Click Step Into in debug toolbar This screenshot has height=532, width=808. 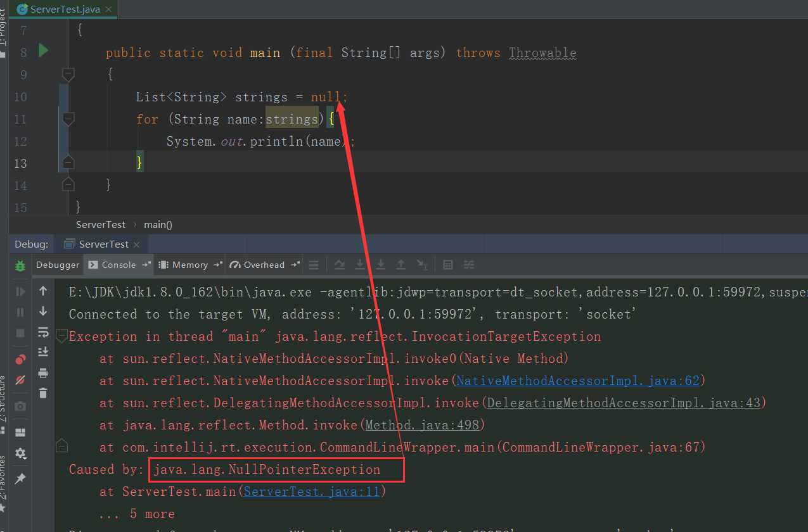click(x=360, y=265)
